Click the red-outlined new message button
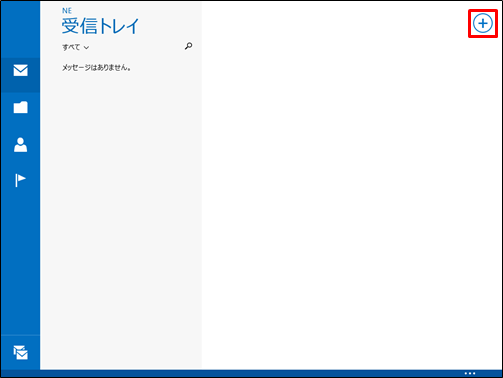The image size is (503, 378). coord(483,23)
